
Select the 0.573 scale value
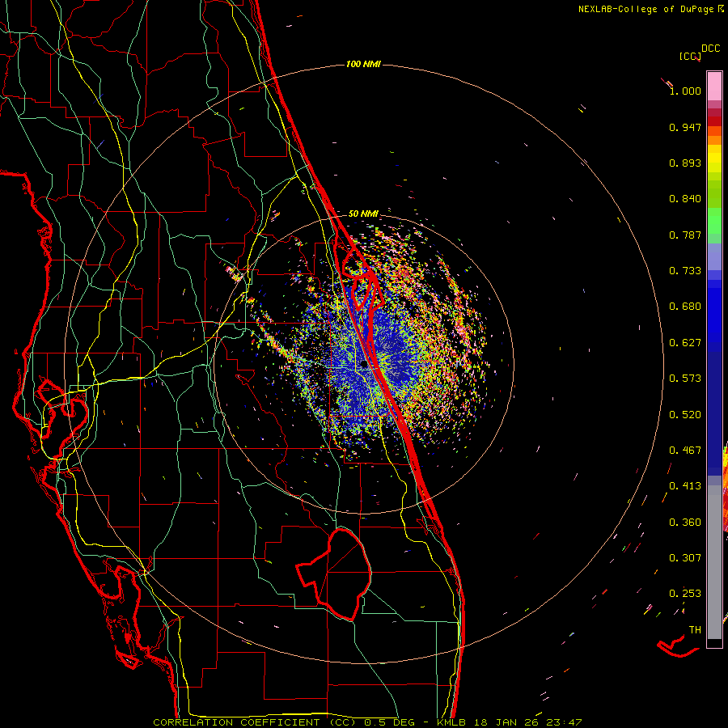click(x=685, y=379)
